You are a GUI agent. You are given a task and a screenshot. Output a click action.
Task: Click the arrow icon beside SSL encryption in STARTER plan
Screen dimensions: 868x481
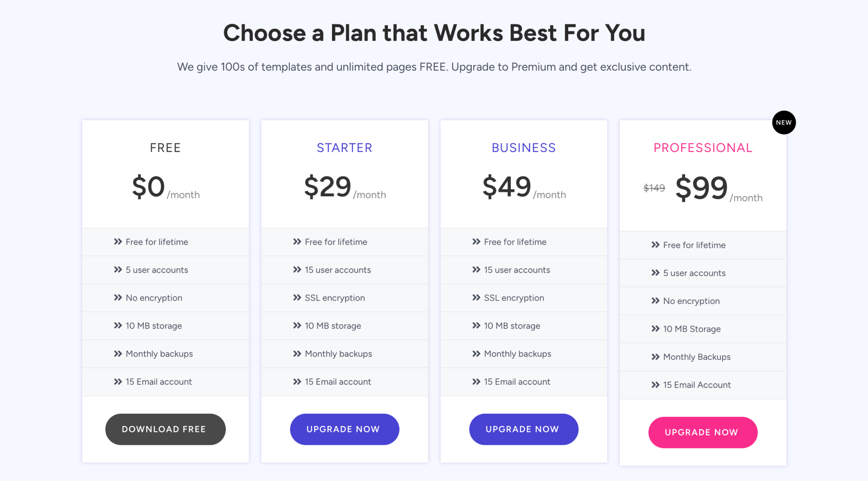click(x=297, y=298)
